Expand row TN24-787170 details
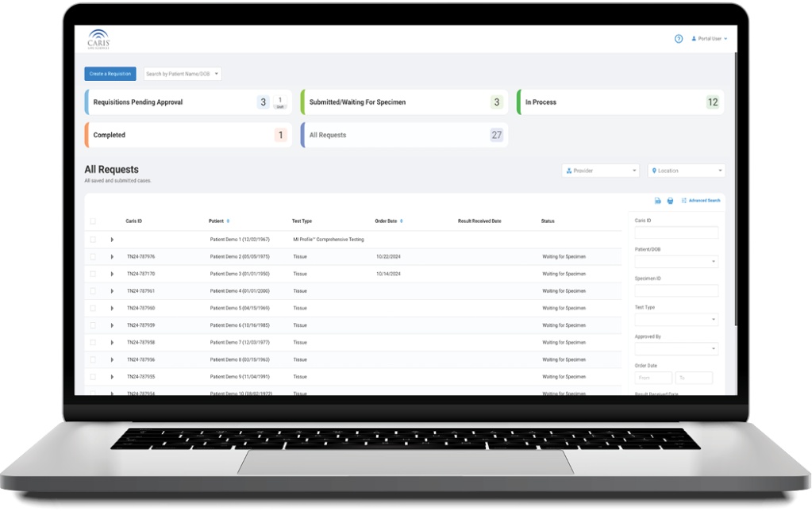The image size is (812, 511). (x=112, y=274)
